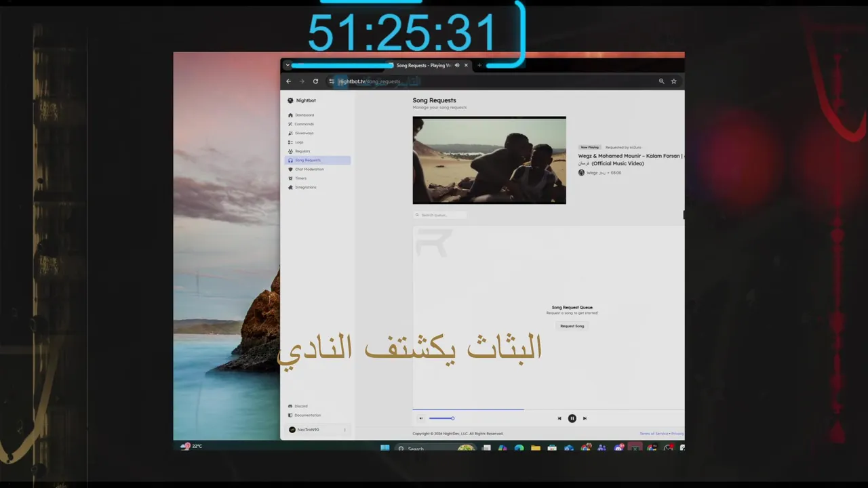This screenshot has height=488, width=868.
Task: Open File Explorer from the taskbar
Action: point(536,448)
